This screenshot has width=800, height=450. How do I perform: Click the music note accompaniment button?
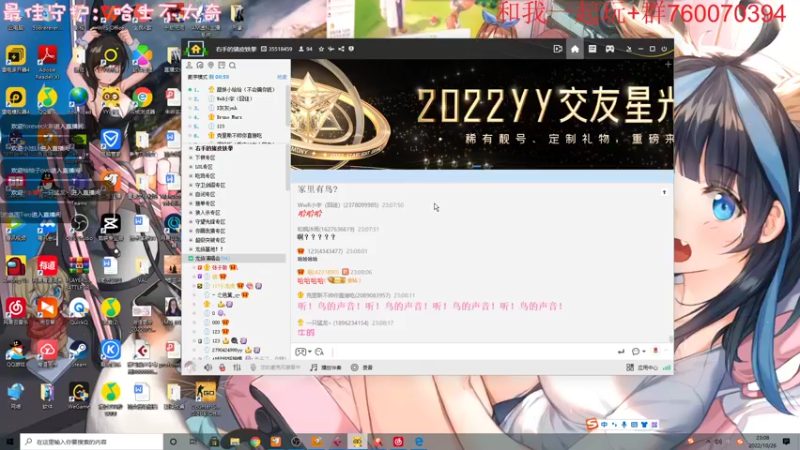(326, 367)
